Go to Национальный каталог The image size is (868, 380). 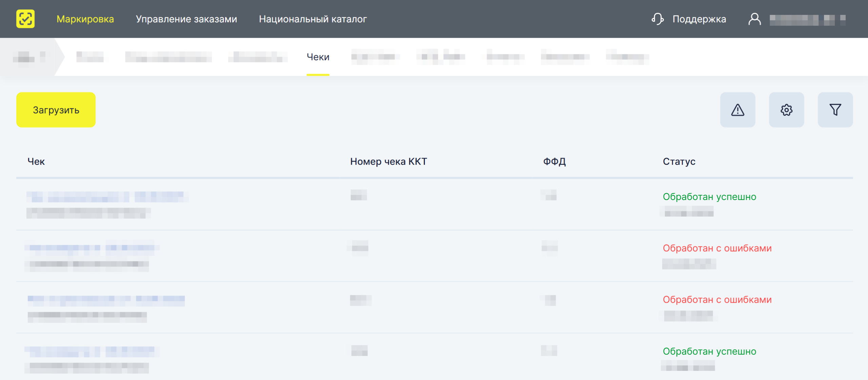click(313, 19)
